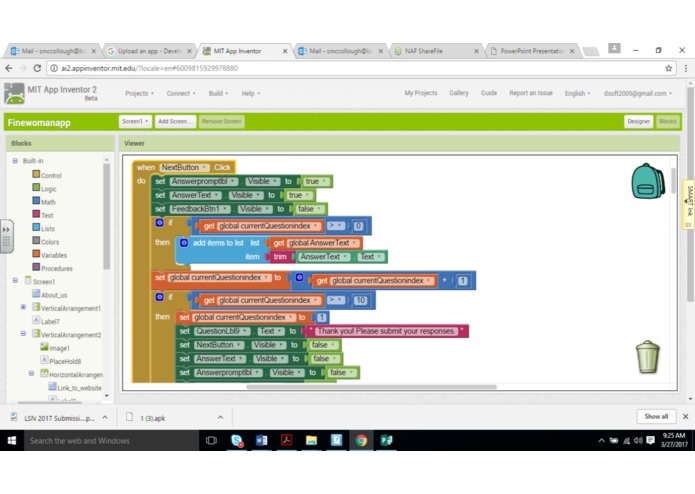Open the My Projects link
Screen dimensions: 695x494
coord(421,93)
